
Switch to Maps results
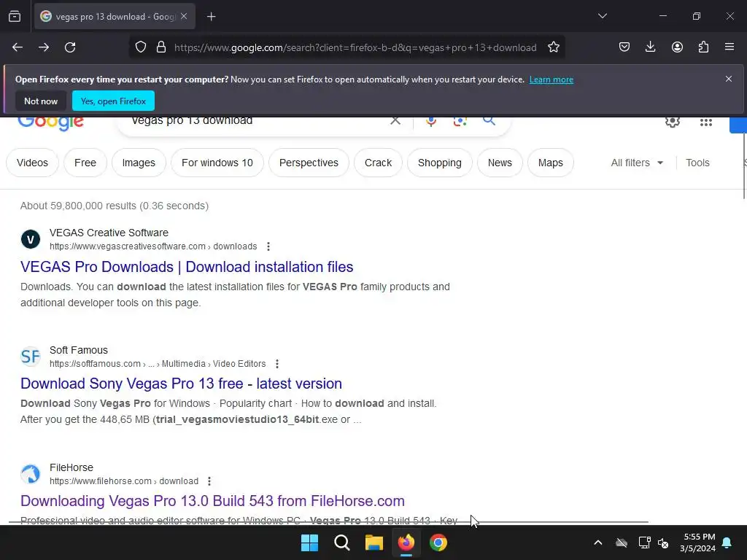[550, 163]
